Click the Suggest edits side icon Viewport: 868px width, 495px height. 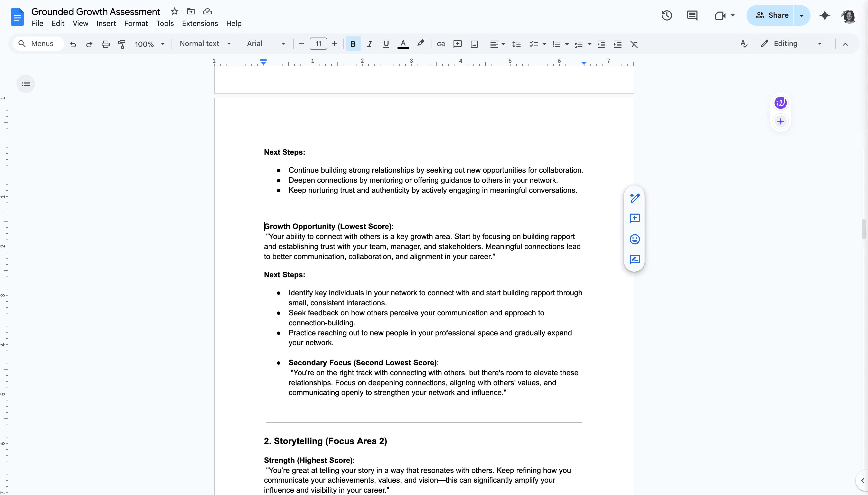(x=634, y=259)
